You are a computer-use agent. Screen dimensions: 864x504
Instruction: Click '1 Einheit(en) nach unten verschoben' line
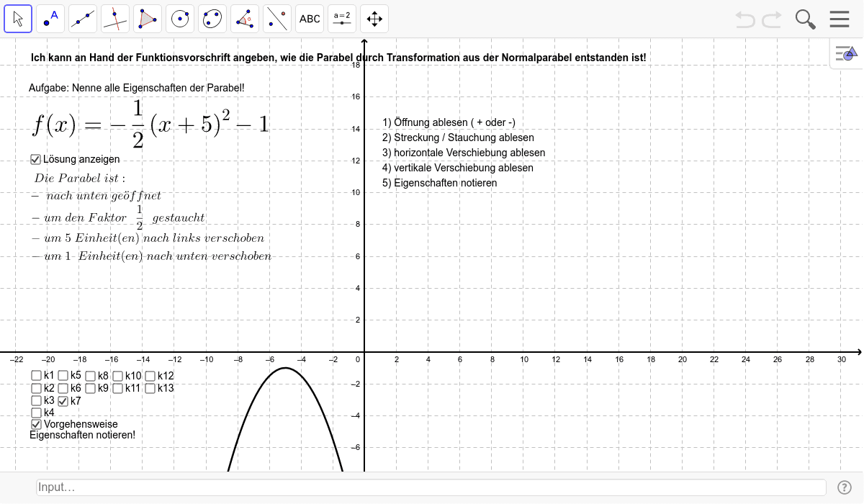[152, 256]
